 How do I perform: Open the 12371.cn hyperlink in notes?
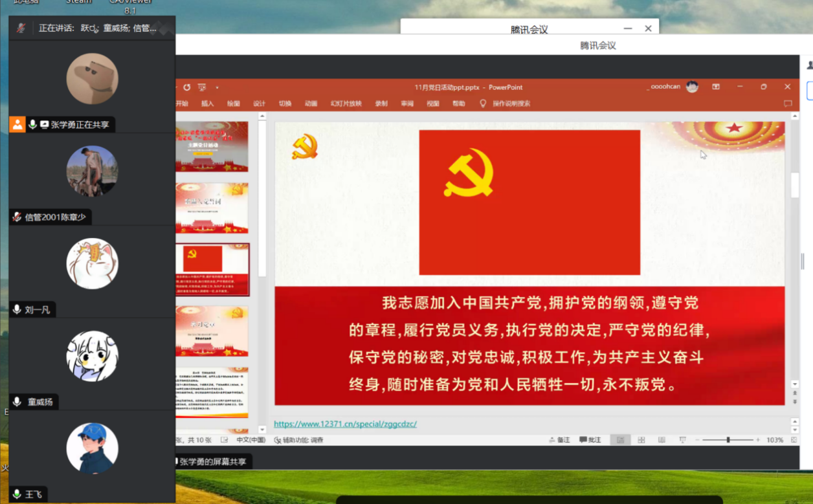tap(345, 424)
